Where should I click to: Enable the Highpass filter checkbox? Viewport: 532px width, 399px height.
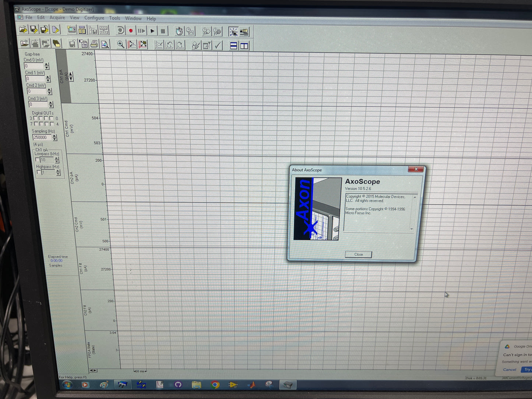(x=39, y=172)
